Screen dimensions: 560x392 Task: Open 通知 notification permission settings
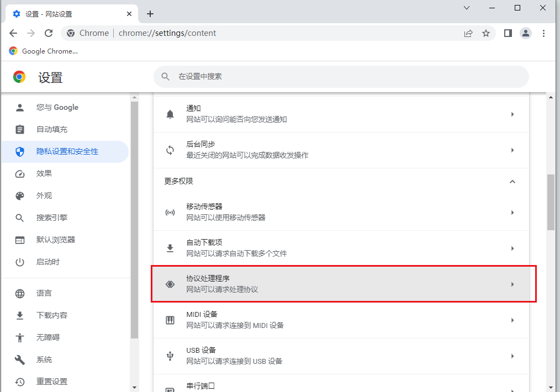pos(341,114)
